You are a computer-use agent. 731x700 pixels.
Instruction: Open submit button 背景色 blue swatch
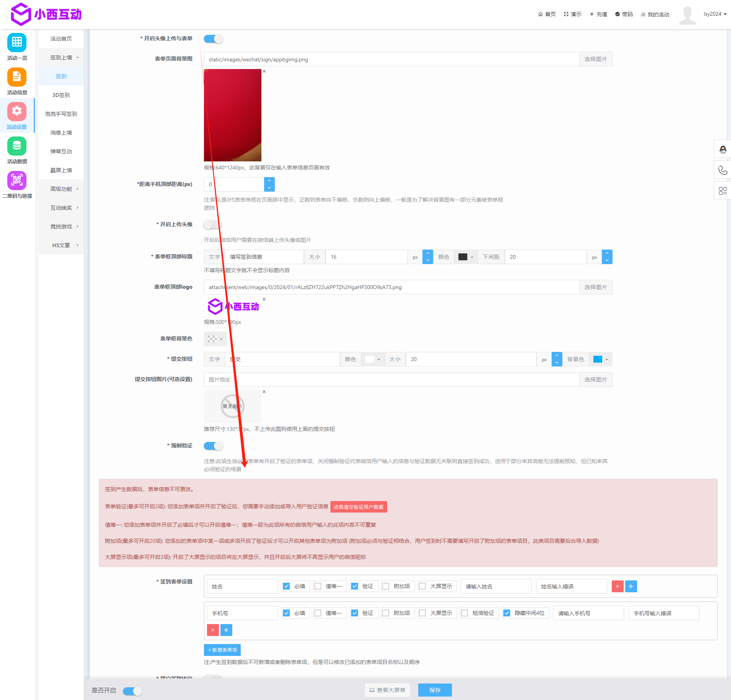click(601, 359)
